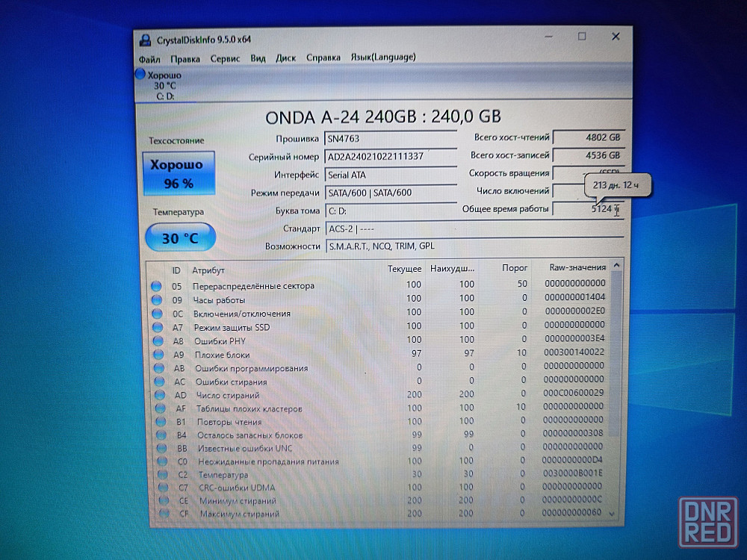This screenshot has width=747, height=560.
Task: Click raw value 000300140022
Action: click(574, 352)
